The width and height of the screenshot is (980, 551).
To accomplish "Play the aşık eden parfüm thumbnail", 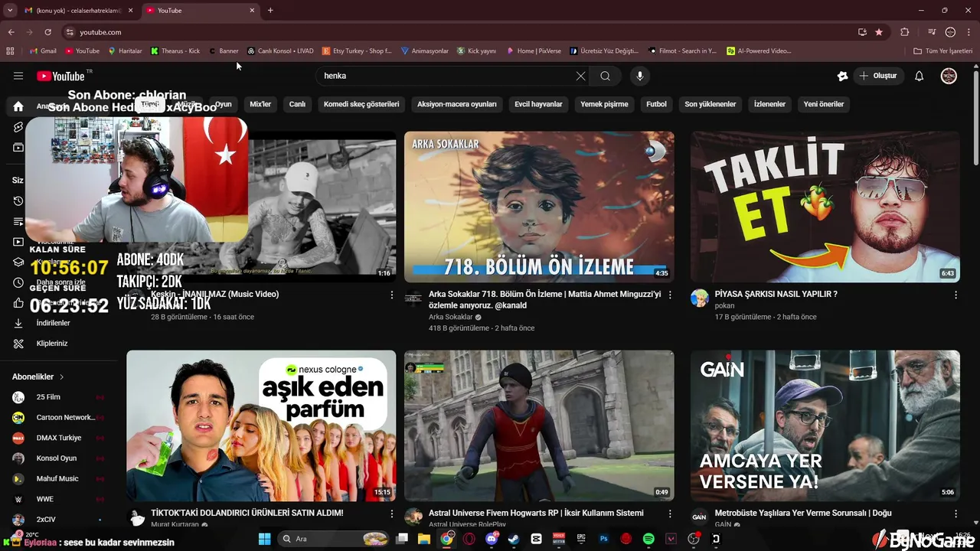I will pos(261,425).
